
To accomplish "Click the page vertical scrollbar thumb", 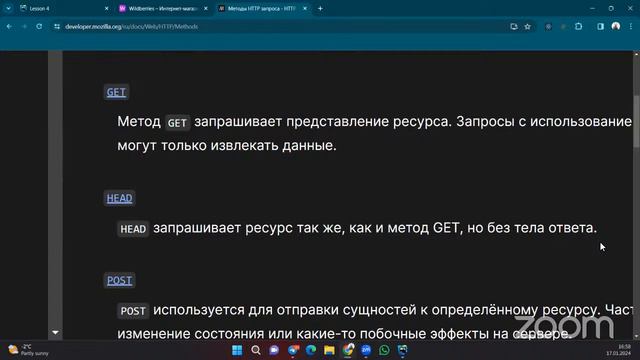I will 636,122.
